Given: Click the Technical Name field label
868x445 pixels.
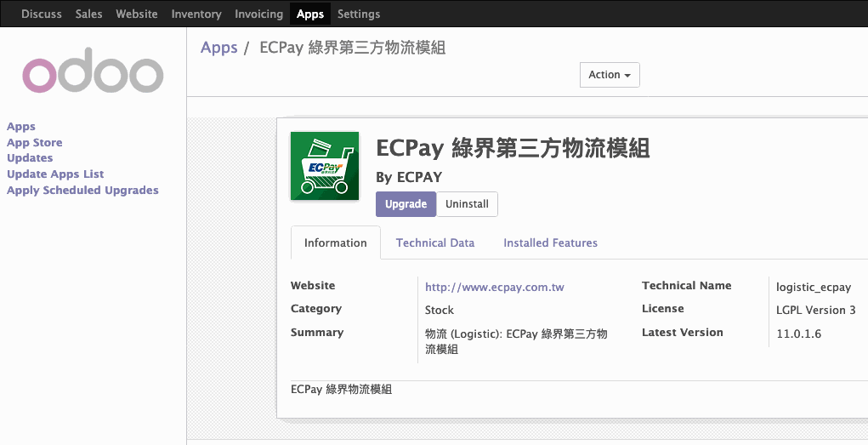Looking at the screenshot, I should click(x=686, y=285).
